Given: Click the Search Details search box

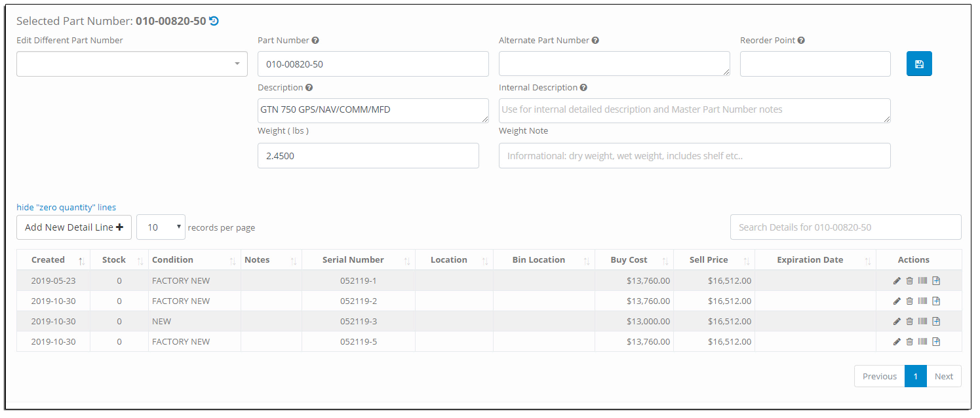Looking at the screenshot, I should (846, 227).
